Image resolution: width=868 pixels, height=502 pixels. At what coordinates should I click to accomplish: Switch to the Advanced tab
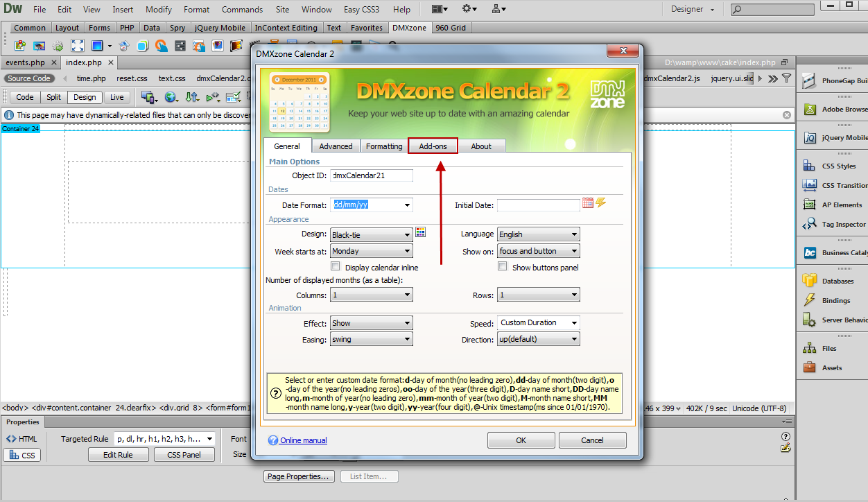coord(336,146)
